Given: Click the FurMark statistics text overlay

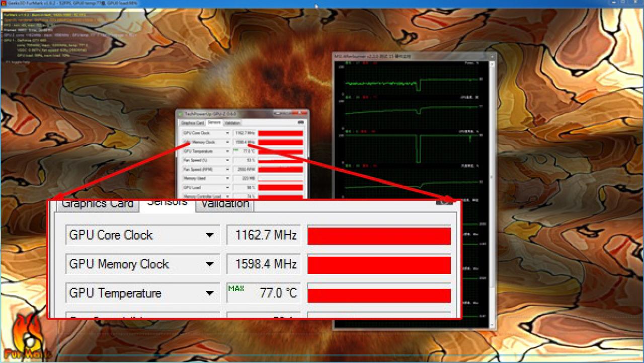Looking at the screenshot, I should pos(69,38).
